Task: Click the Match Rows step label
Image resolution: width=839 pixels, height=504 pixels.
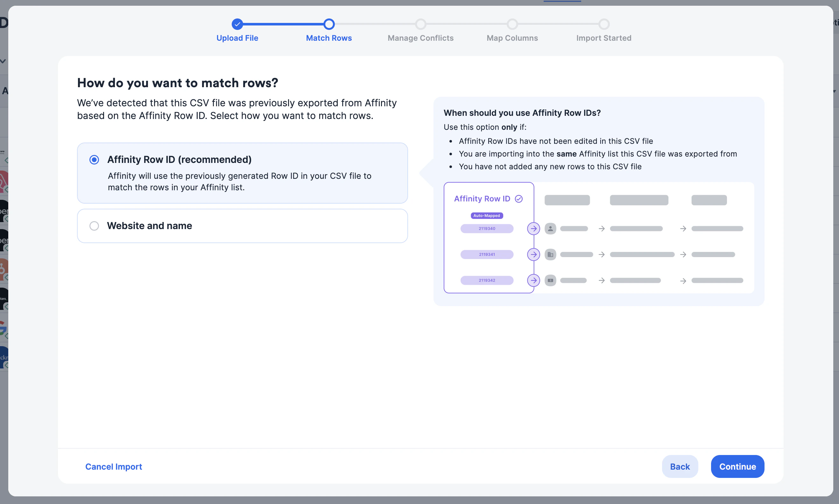Action: coord(329,38)
